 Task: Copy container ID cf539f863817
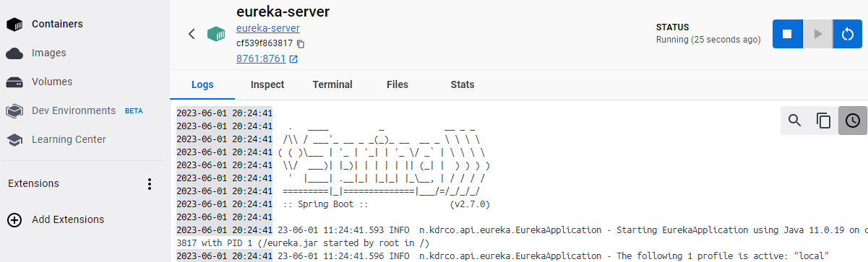pos(301,44)
